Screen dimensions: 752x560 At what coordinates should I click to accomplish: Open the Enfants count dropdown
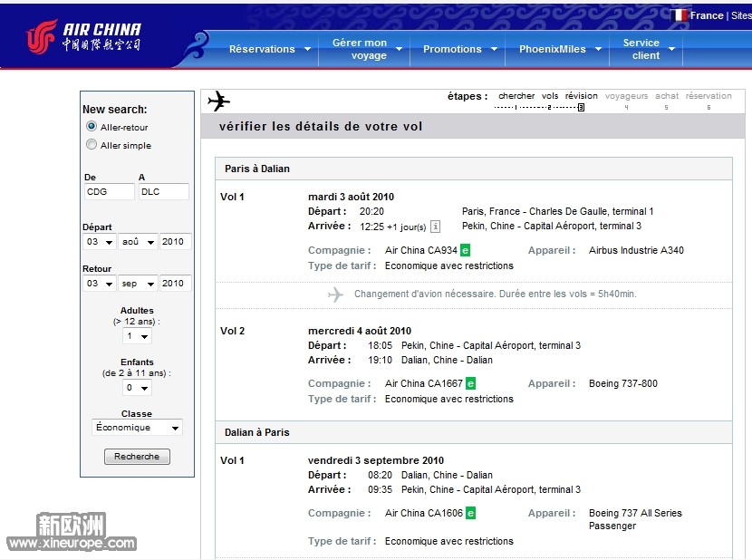[x=137, y=388]
